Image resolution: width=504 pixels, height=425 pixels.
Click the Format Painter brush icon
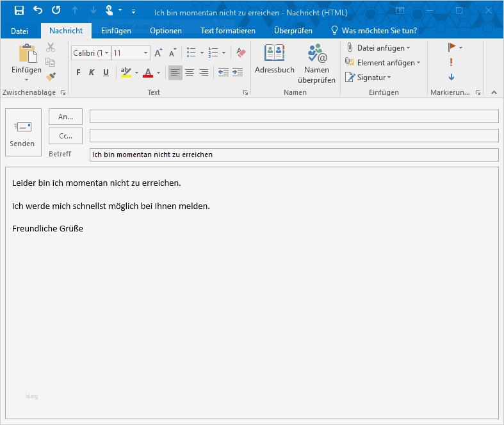pyautogui.click(x=51, y=77)
